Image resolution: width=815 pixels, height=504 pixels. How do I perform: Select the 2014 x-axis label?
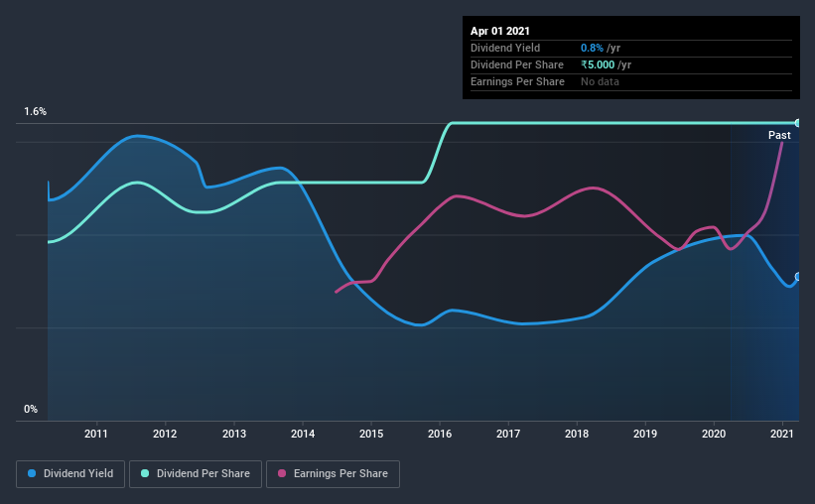(303, 434)
